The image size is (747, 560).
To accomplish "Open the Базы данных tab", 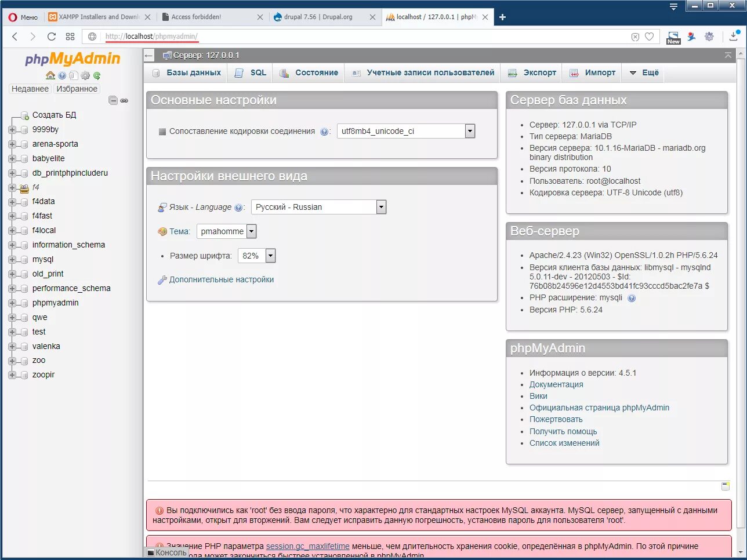I will pos(186,72).
